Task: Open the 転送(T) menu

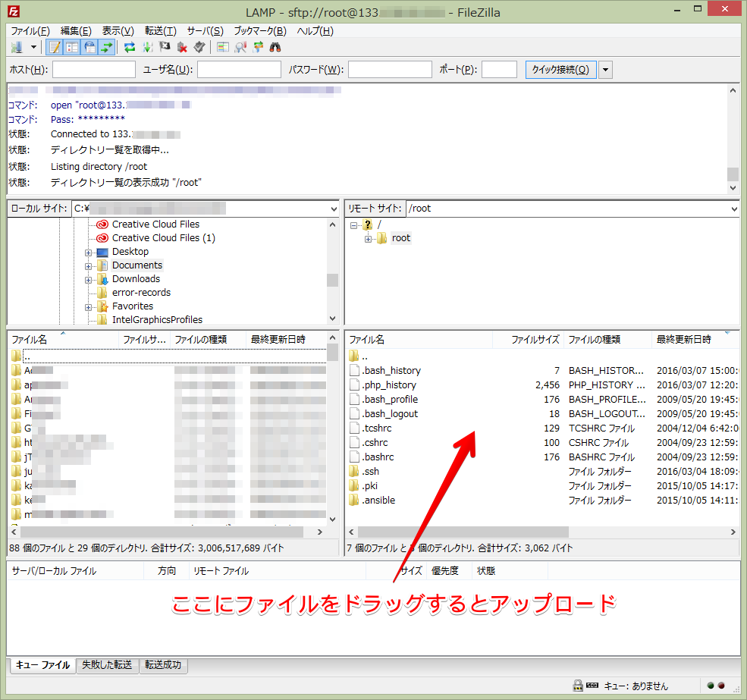Action: coord(160,31)
